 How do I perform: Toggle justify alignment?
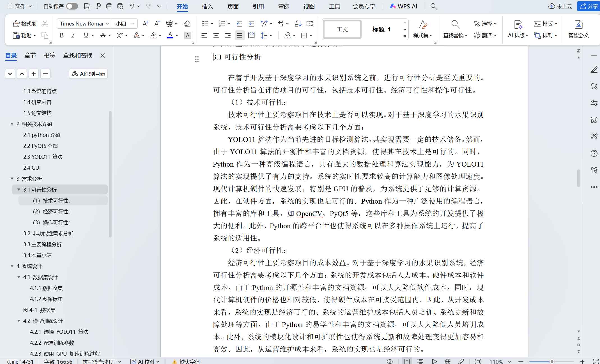point(240,35)
